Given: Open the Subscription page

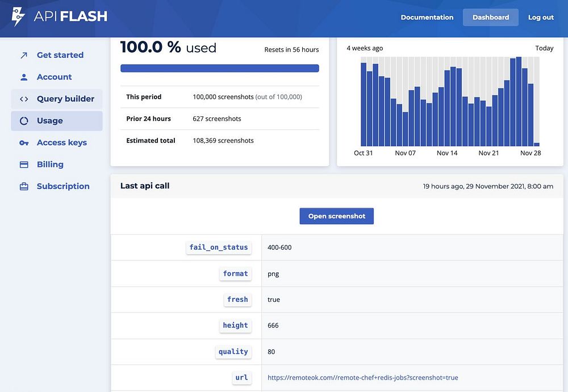Looking at the screenshot, I should click(x=56, y=187).
